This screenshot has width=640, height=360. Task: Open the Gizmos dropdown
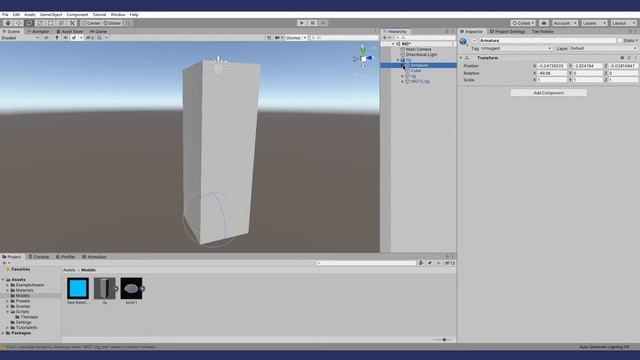(296, 38)
